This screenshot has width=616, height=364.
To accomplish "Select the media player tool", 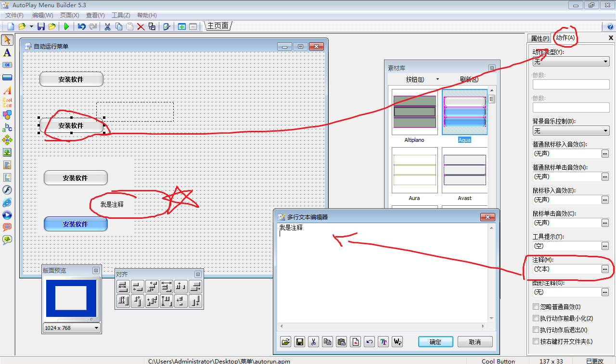I will (7, 215).
